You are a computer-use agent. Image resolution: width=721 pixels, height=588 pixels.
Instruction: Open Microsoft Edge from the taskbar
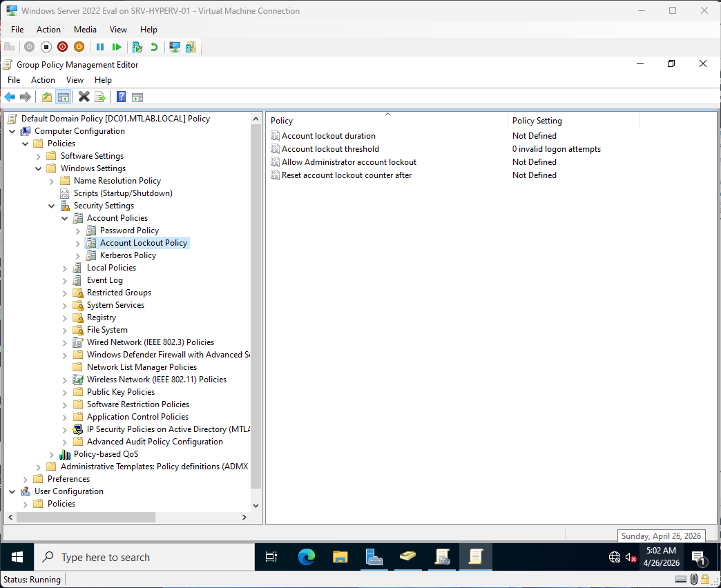point(306,557)
